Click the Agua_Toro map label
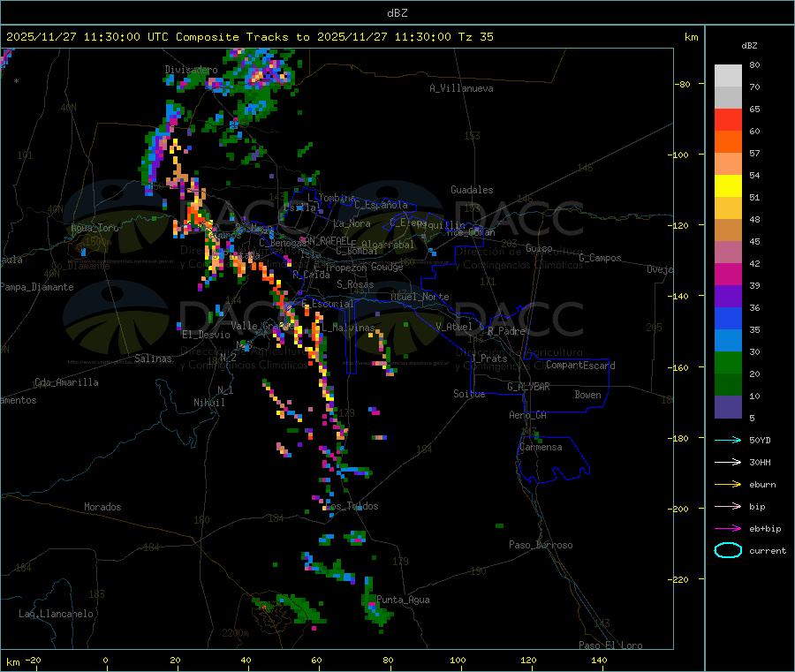Screen dimensions: 795x672 click(95, 228)
